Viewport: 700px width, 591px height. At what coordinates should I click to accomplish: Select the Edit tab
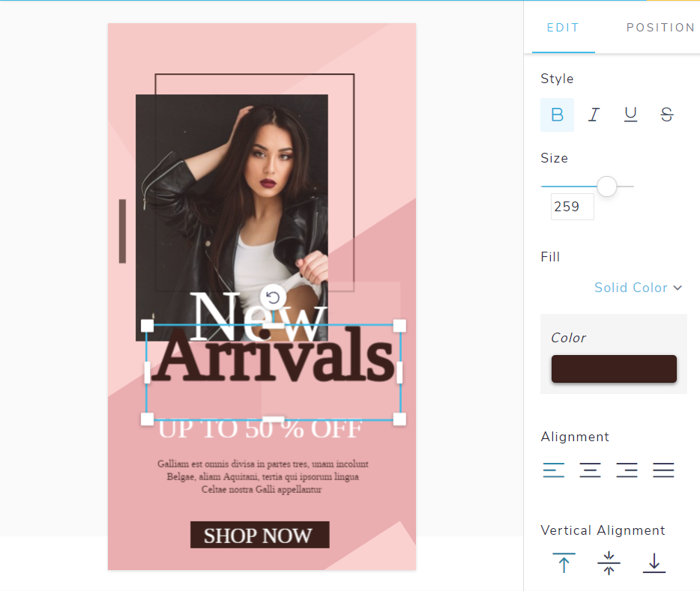[x=563, y=28]
